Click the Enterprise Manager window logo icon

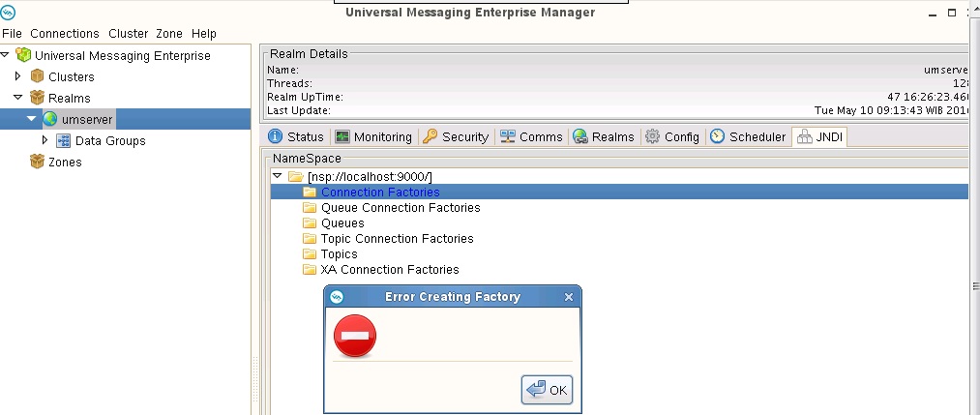click(8, 12)
